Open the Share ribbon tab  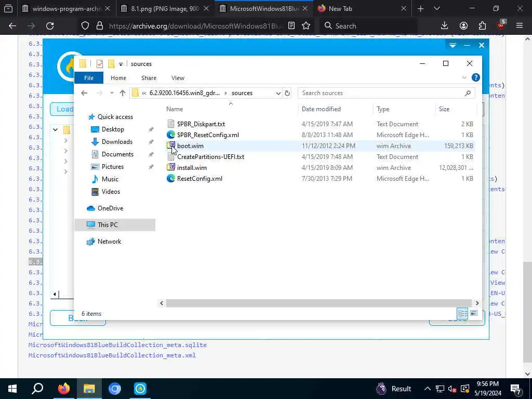click(x=149, y=78)
